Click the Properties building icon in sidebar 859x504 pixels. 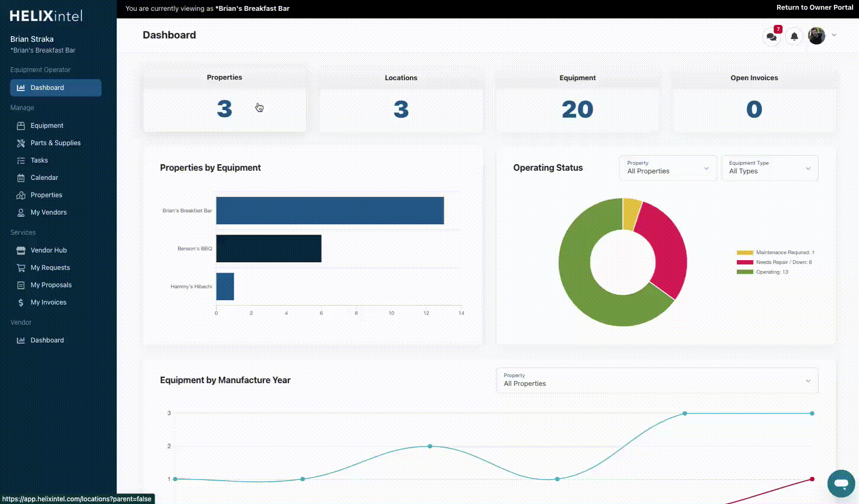pyautogui.click(x=21, y=195)
